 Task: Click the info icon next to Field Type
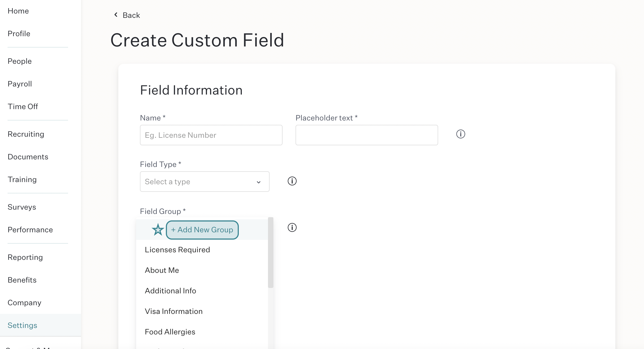tap(292, 181)
